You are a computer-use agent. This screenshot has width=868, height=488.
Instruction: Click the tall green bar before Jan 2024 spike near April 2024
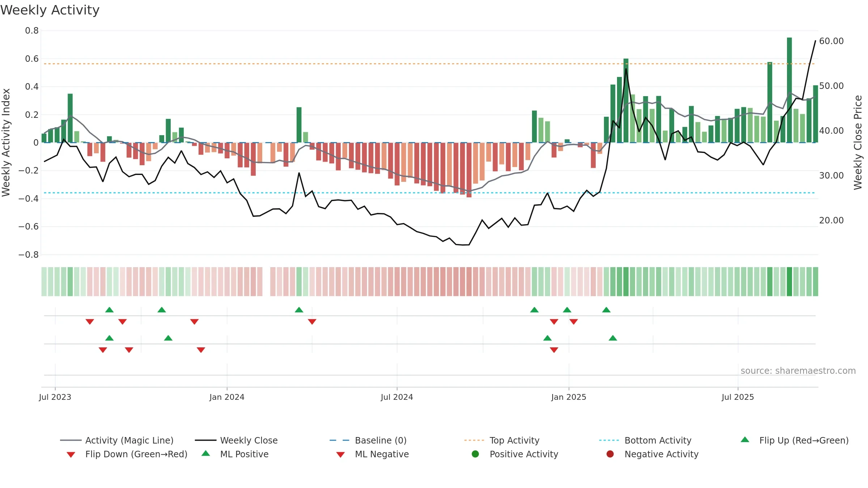(299, 125)
